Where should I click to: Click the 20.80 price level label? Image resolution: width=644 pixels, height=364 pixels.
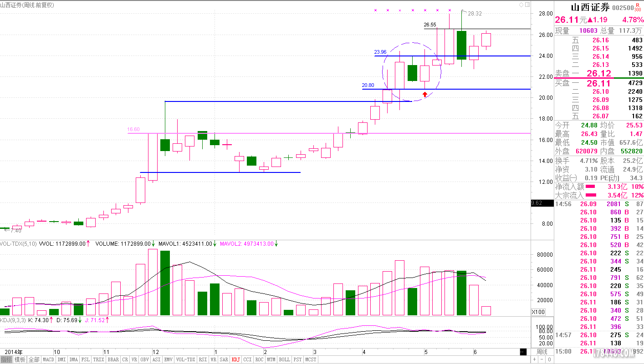coord(368,85)
